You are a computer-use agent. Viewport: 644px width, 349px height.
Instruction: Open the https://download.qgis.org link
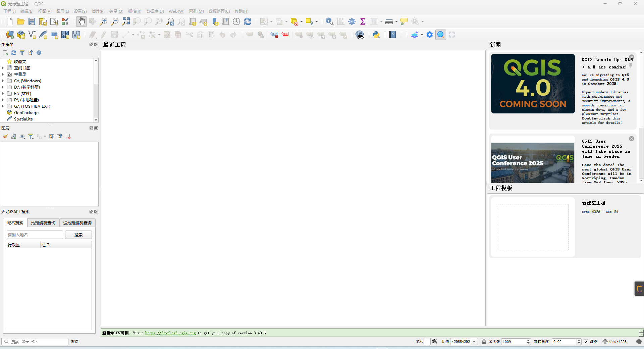pos(170,333)
